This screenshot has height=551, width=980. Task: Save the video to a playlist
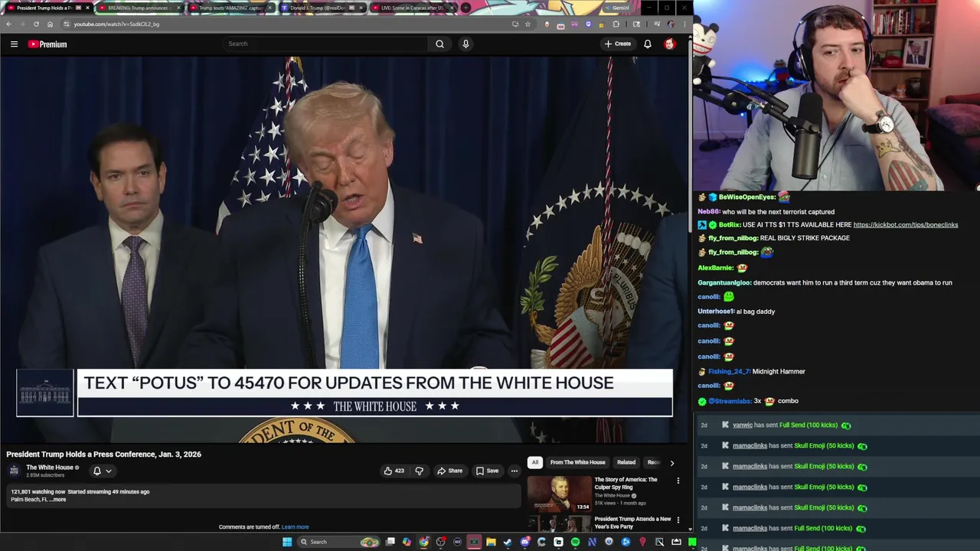487,471
